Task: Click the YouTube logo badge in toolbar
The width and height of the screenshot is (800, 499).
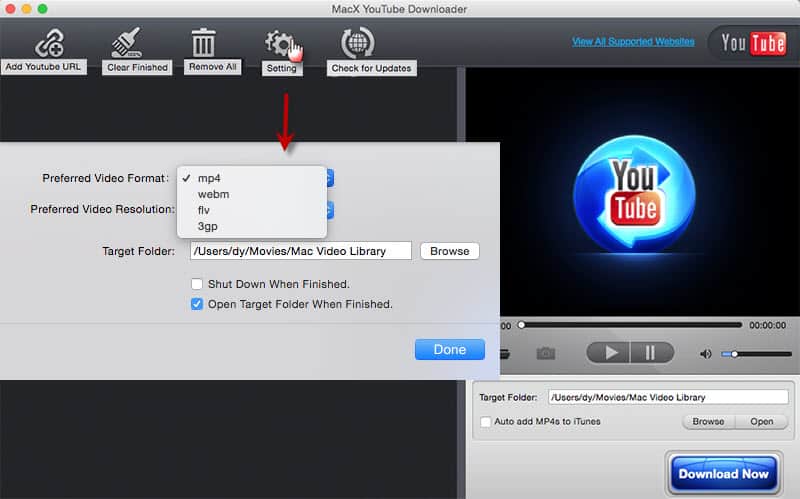Action: (x=753, y=43)
